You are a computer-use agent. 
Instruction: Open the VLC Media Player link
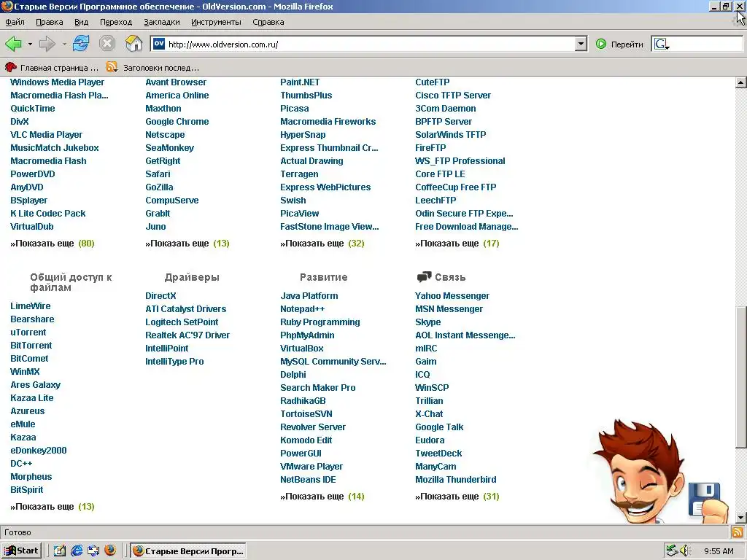[x=46, y=135]
